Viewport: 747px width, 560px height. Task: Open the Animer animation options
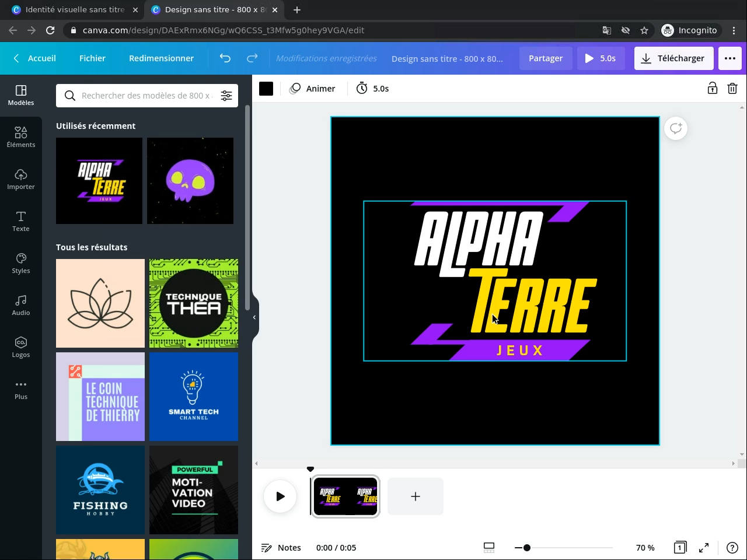coord(313,89)
